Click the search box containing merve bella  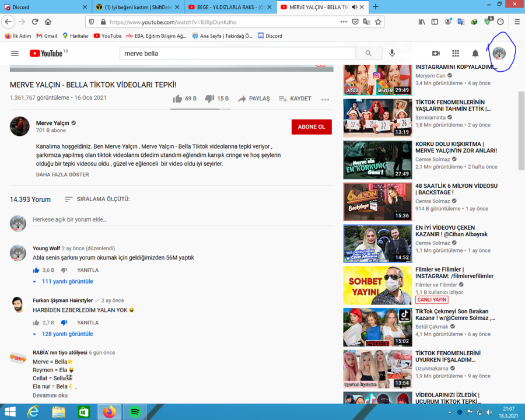pyautogui.click(x=238, y=53)
